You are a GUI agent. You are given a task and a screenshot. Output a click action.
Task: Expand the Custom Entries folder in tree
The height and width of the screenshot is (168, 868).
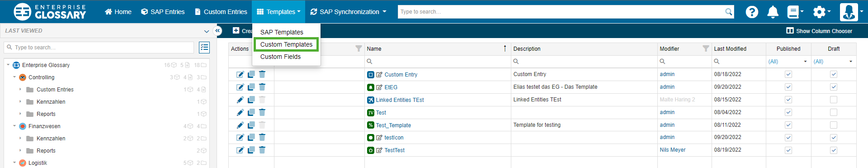(x=20, y=90)
